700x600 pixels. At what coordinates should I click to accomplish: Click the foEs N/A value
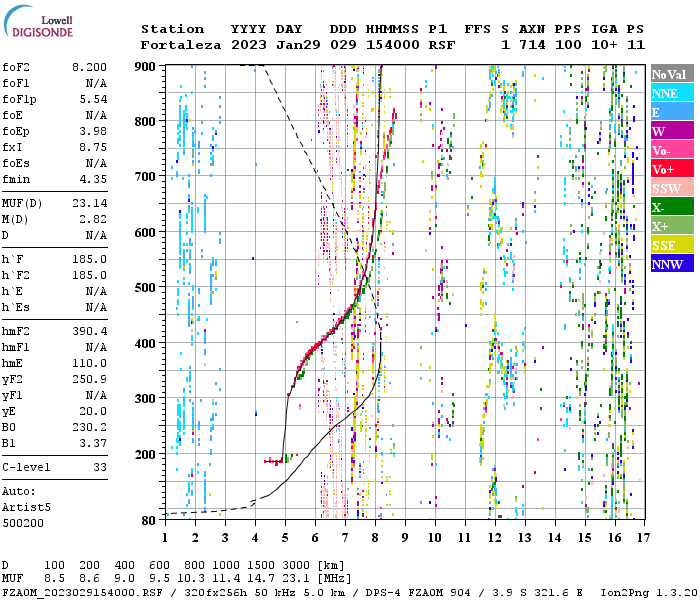point(96,163)
